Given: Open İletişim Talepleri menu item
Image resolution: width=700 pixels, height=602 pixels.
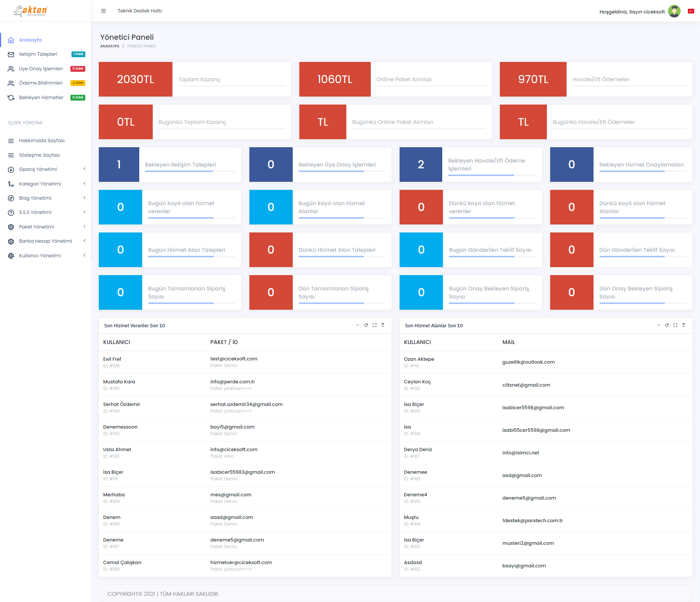Looking at the screenshot, I should [x=45, y=54].
